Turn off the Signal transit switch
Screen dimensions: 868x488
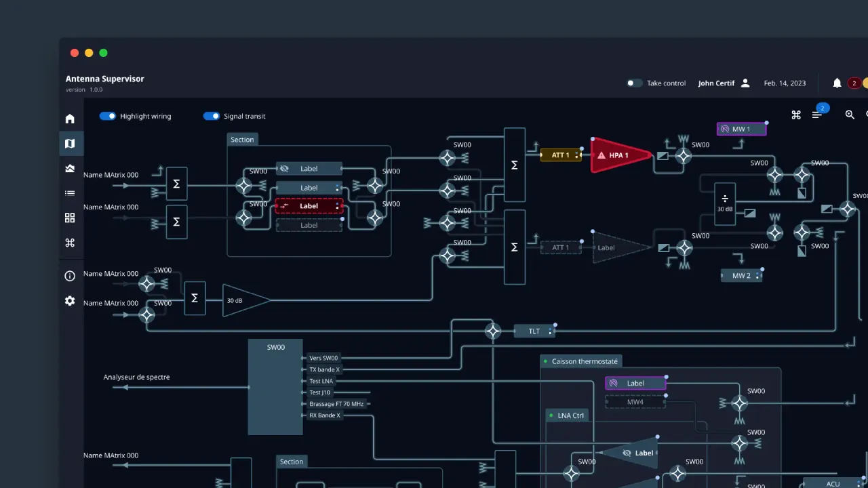[212, 116]
